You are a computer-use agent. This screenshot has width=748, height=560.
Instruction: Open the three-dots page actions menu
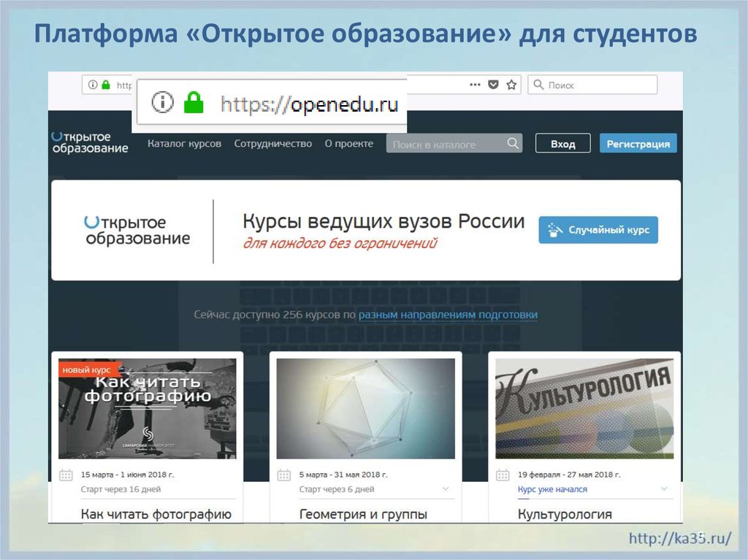coord(475,85)
